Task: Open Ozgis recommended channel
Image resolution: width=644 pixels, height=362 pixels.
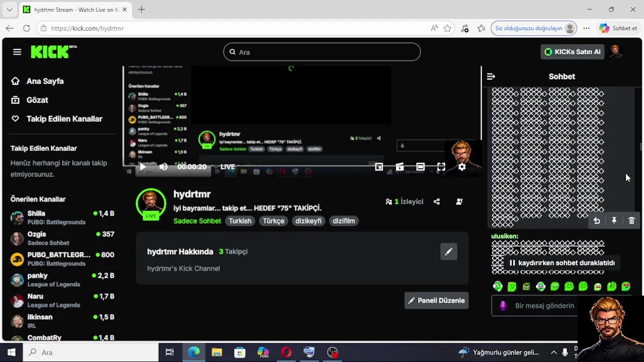Action: [x=63, y=238]
